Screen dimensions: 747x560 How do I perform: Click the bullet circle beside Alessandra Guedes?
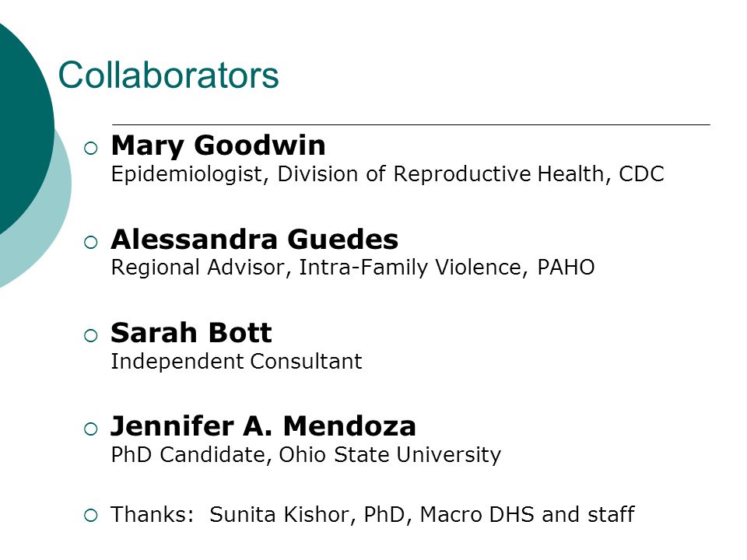90,243
